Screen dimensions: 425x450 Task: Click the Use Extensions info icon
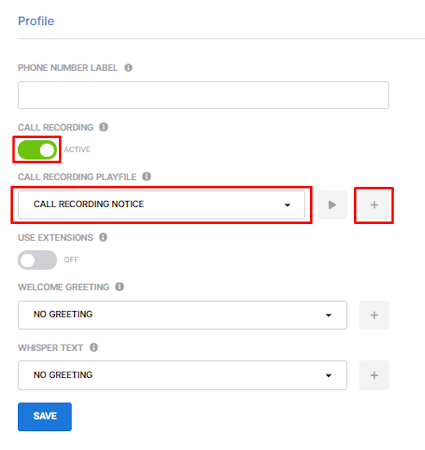(x=103, y=237)
